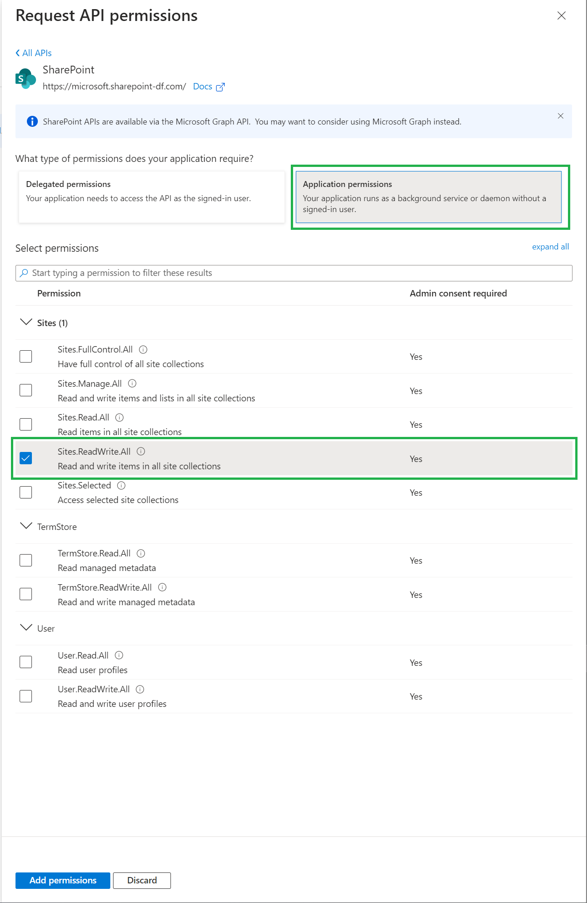Collapse the Sites permission group
Image resolution: width=588 pixels, height=903 pixels.
26,322
